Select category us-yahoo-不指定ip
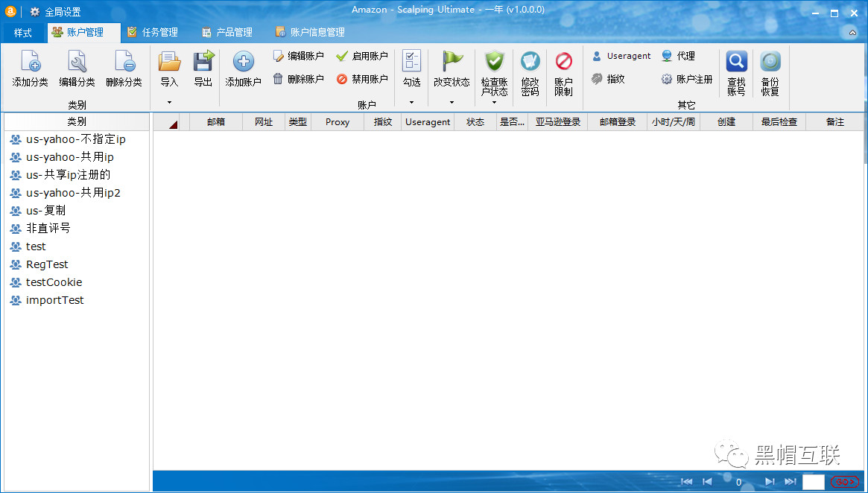Screen dimensions: 868x493 (x=77, y=139)
